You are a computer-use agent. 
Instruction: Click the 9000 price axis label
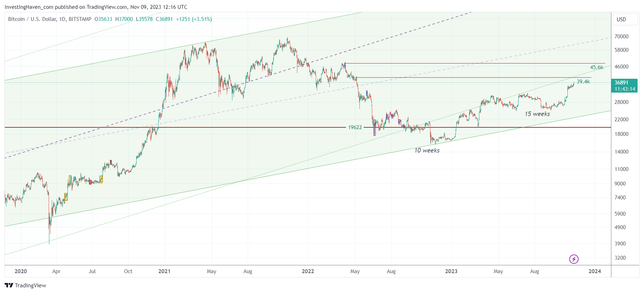pos(620,184)
